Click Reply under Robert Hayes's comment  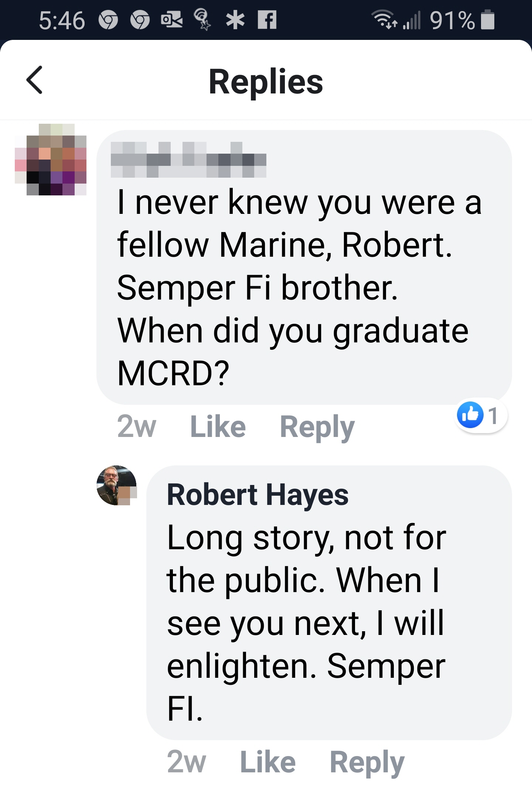tap(367, 762)
